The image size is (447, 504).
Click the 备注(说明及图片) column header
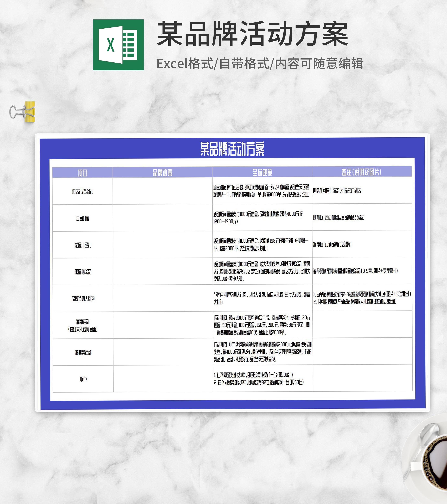point(362,172)
